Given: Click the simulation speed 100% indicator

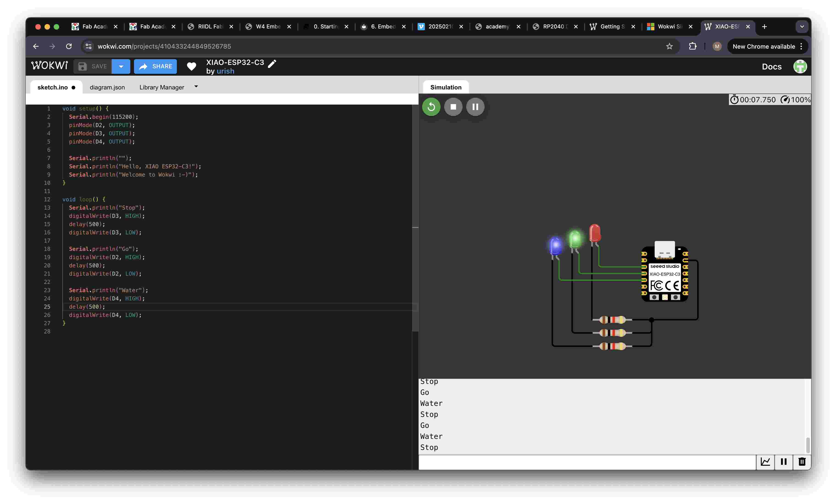Looking at the screenshot, I should pyautogui.click(x=795, y=100).
